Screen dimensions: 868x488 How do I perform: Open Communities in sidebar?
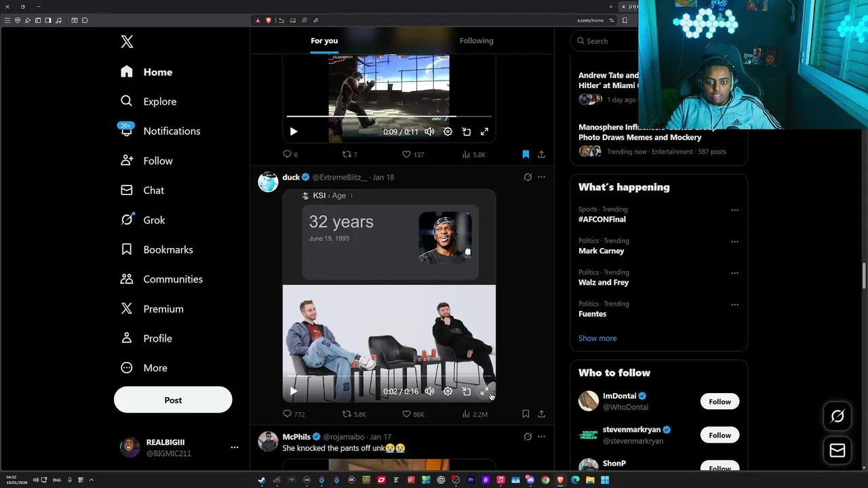pos(161,279)
